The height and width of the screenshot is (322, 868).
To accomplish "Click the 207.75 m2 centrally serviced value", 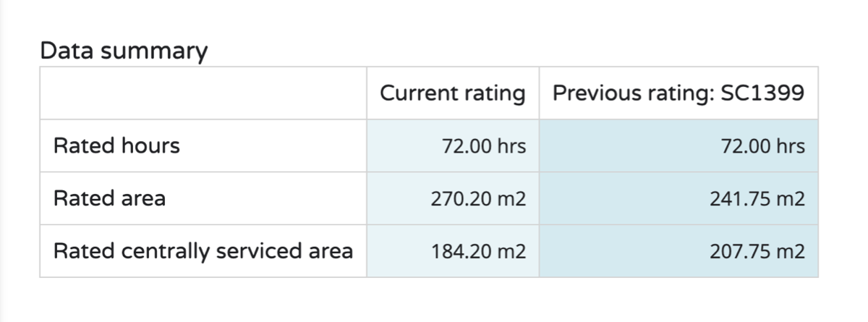I will tap(757, 251).
